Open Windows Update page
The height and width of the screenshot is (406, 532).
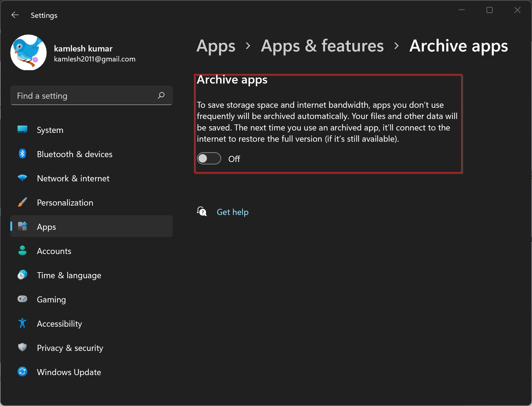tap(91, 372)
